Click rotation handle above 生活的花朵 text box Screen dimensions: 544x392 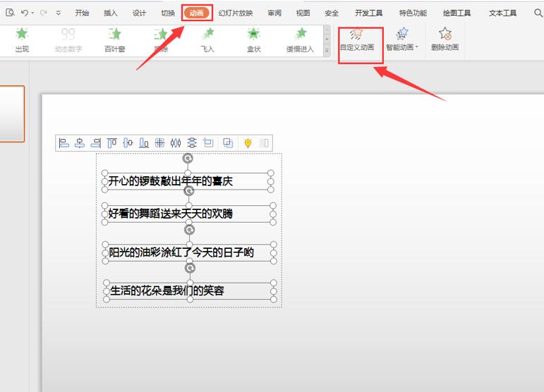pos(190,268)
